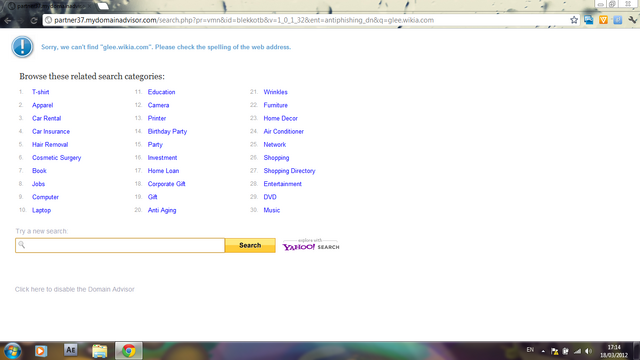
Task: Open the Laptop category link
Action: point(42,210)
